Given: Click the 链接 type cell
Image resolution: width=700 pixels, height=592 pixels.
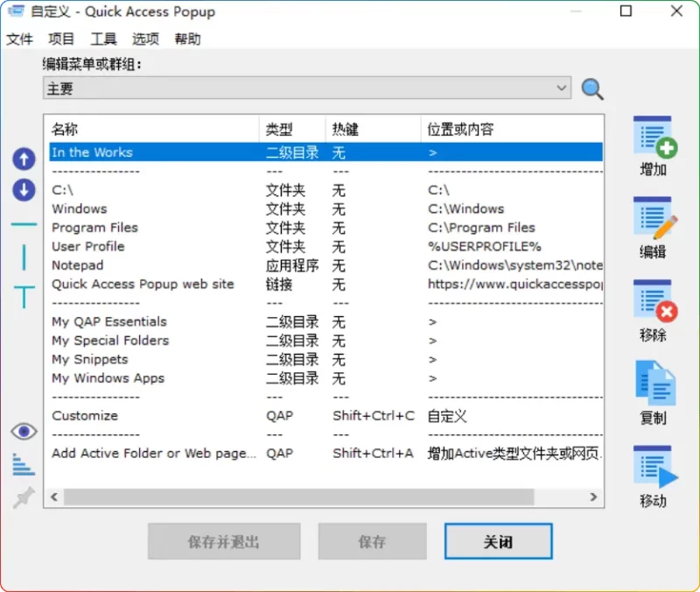Looking at the screenshot, I should tap(279, 284).
